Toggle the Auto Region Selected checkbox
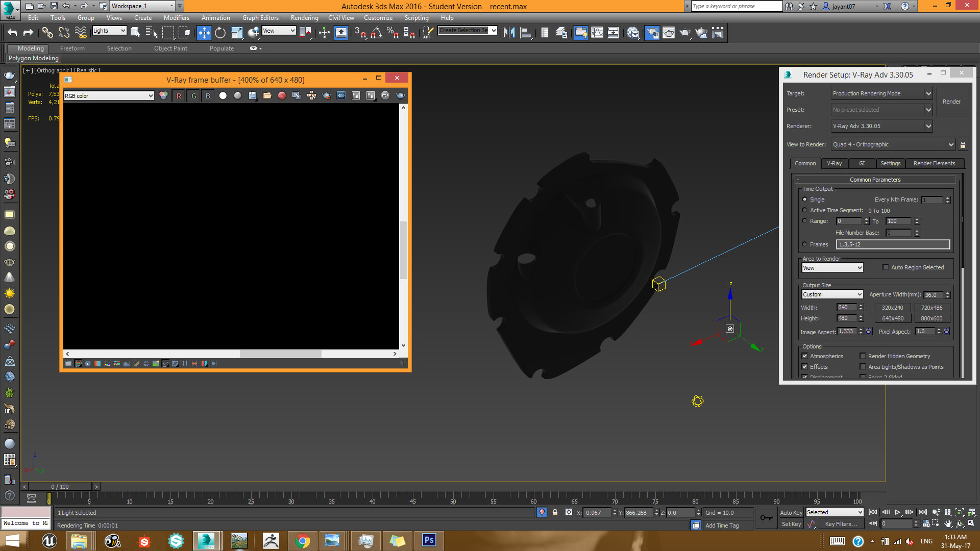Image resolution: width=980 pixels, height=551 pixels. pos(886,267)
